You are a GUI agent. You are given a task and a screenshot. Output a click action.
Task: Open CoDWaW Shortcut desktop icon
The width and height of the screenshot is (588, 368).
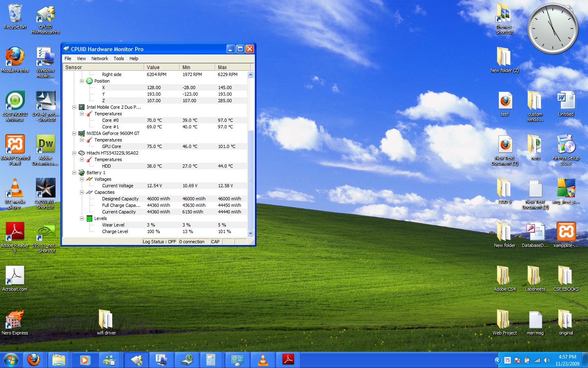click(45, 193)
